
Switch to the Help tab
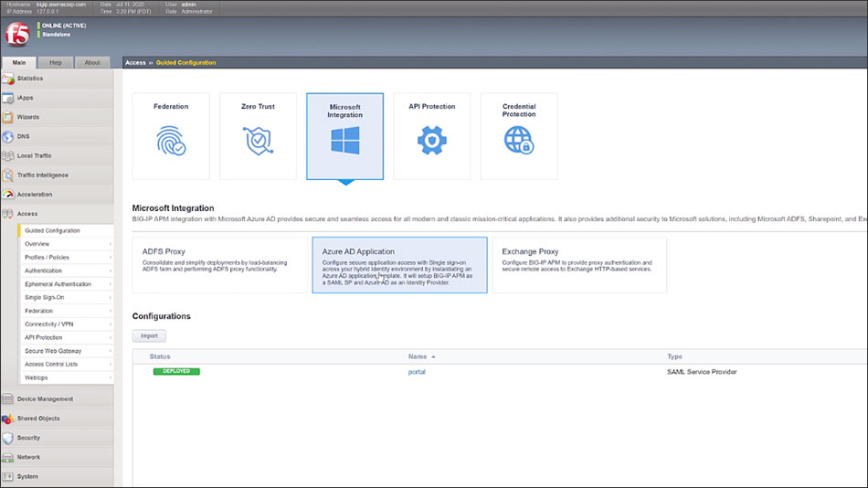click(x=56, y=62)
